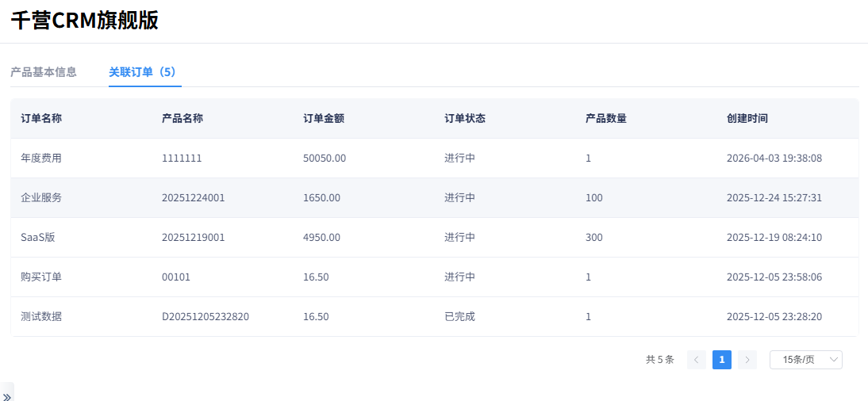Image resolution: width=868 pixels, height=401 pixels.
Task: Open the 15条/页 page size dropdown
Action: (x=805, y=360)
